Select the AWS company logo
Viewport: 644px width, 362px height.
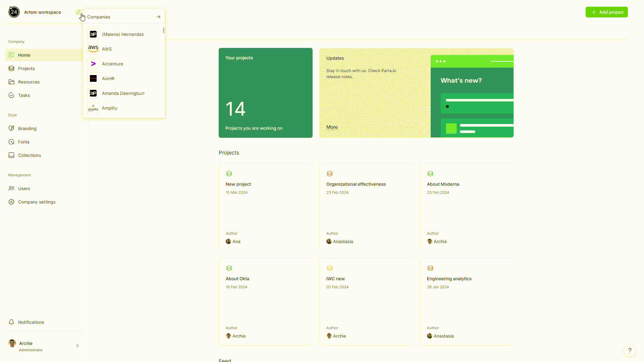(x=93, y=49)
